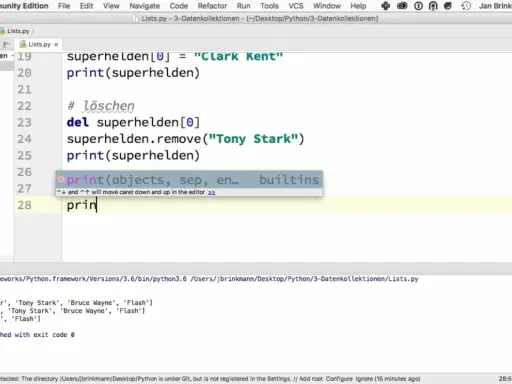The height and width of the screenshot is (384, 512).
Task: Open the VCS menu
Action: (x=296, y=6)
